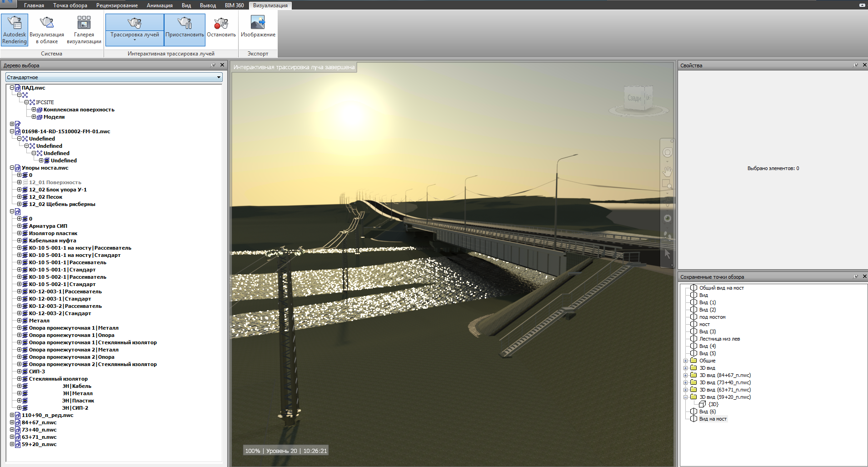
Task: Expand the 110+90_п_ред.nwc tree node
Action: (12, 415)
